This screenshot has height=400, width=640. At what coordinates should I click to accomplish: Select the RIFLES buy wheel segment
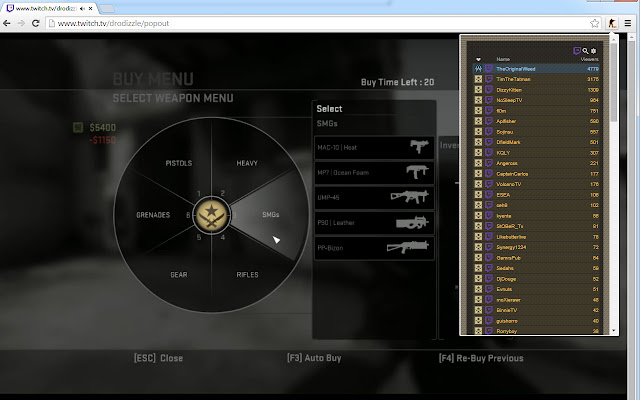click(247, 275)
